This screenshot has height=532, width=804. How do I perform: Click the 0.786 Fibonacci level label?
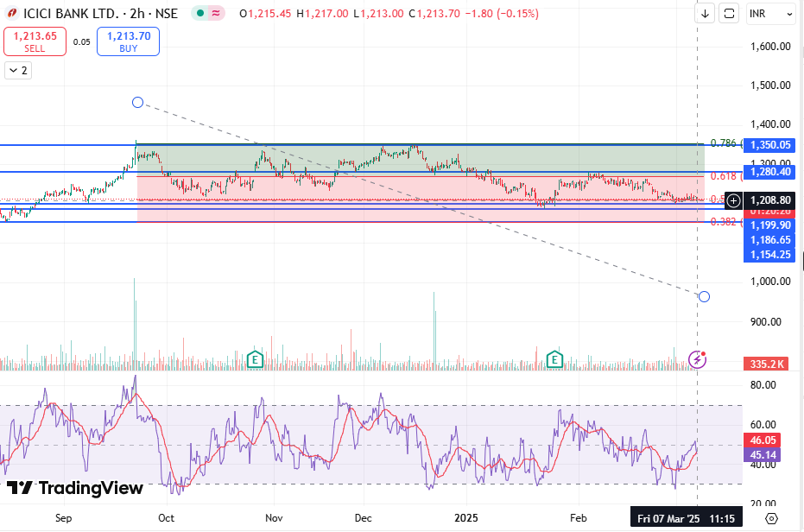point(724,142)
